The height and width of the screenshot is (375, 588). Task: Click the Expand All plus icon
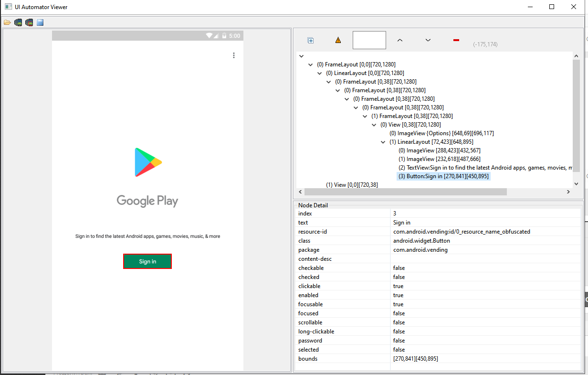[311, 41]
